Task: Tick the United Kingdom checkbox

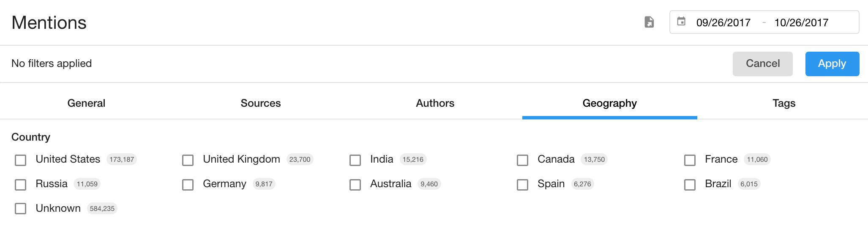Action: pos(188,160)
